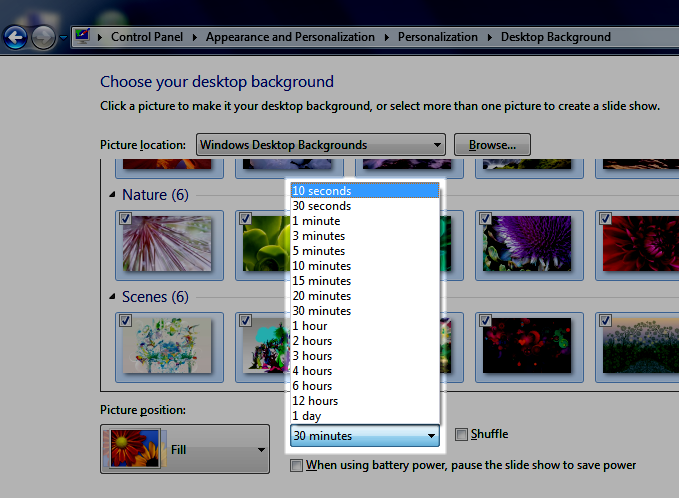Uncheck the green succulent wallpaper checkbox
679x498 pixels.
click(245, 219)
